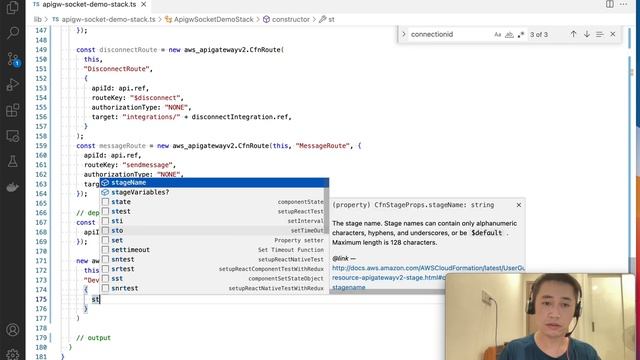Open the Docker view
Screen dimensions: 640x360
click(x=13, y=187)
